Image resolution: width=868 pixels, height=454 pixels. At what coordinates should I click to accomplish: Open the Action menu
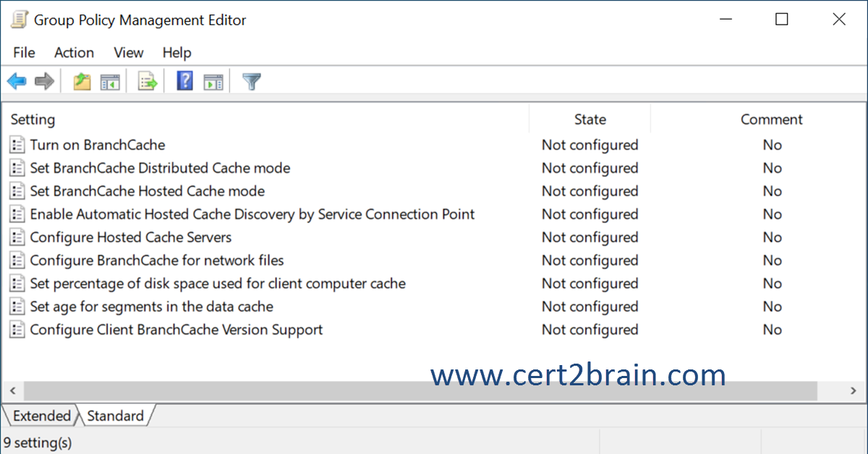(74, 53)
